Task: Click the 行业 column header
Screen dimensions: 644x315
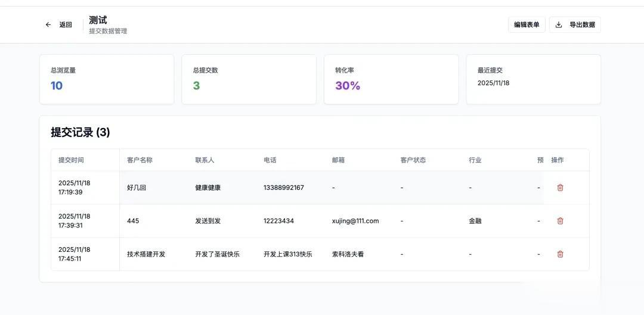Action: [x=475, y=160]
